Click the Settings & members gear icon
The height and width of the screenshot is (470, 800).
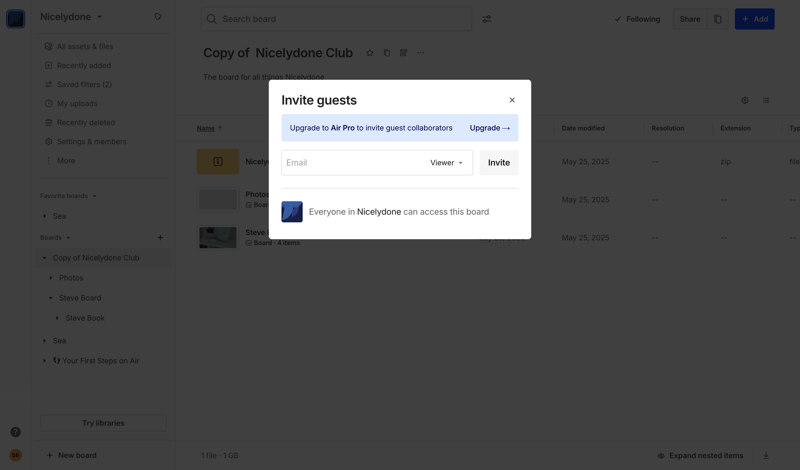point(48,141)
